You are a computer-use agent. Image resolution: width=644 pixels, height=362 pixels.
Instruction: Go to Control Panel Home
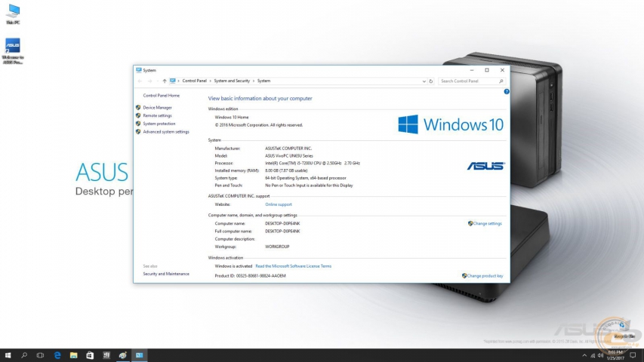click(161, 96)
